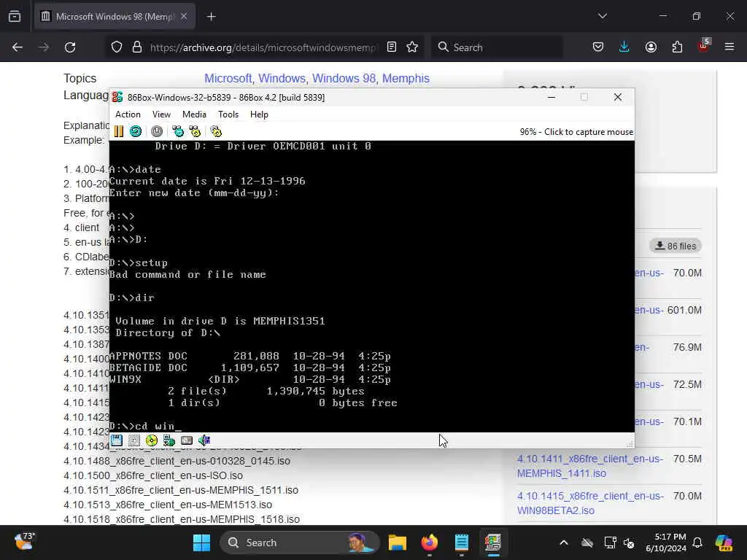This screenshot has height=560, width=747.
Task: Open the Copilot icon on taskbar
Action: 724,542
